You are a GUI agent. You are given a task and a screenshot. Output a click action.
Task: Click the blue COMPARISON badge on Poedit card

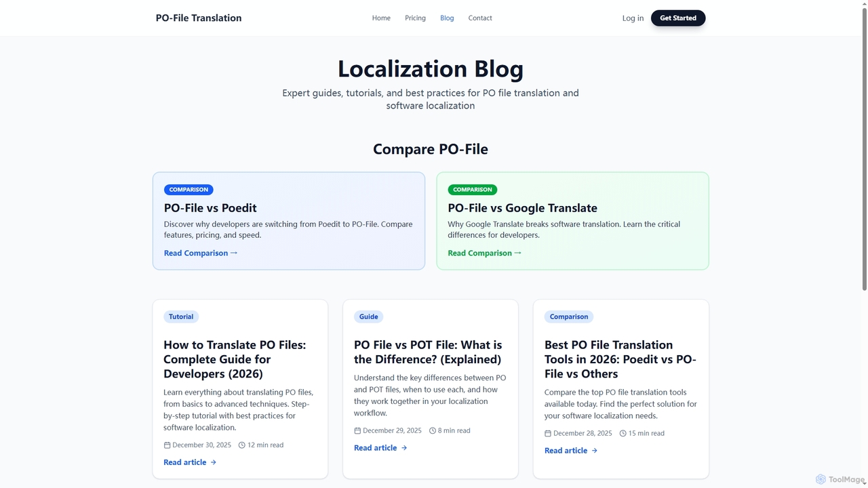coord(189,190)
